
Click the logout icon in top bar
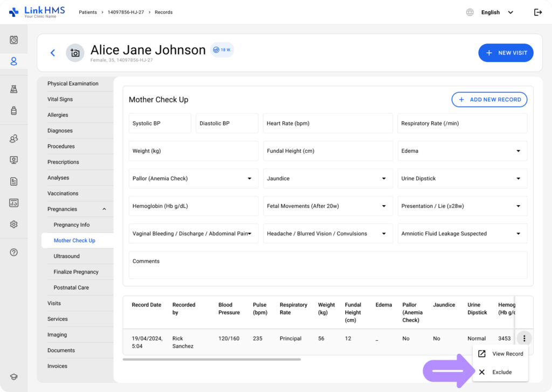tap(537, 12)
